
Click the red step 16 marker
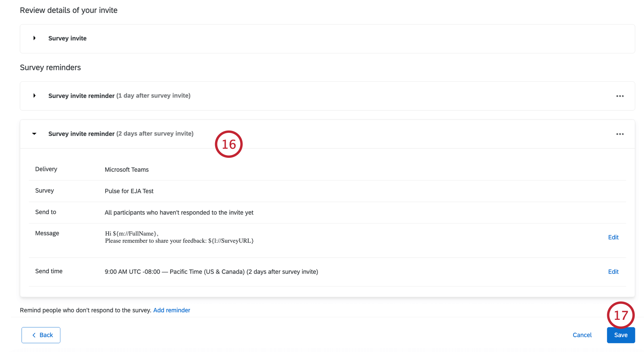(x=229, y=144)
